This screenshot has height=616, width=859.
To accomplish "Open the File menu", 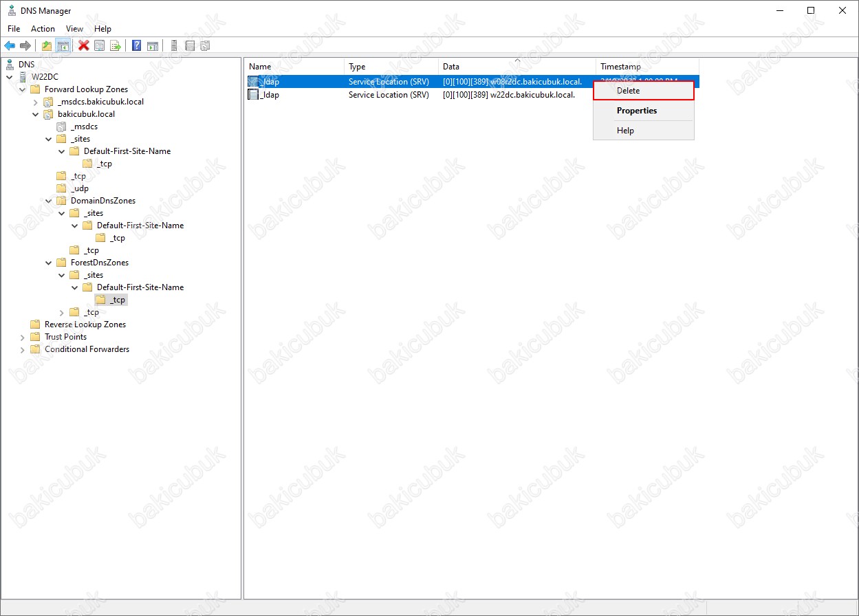I will point(14,29).
